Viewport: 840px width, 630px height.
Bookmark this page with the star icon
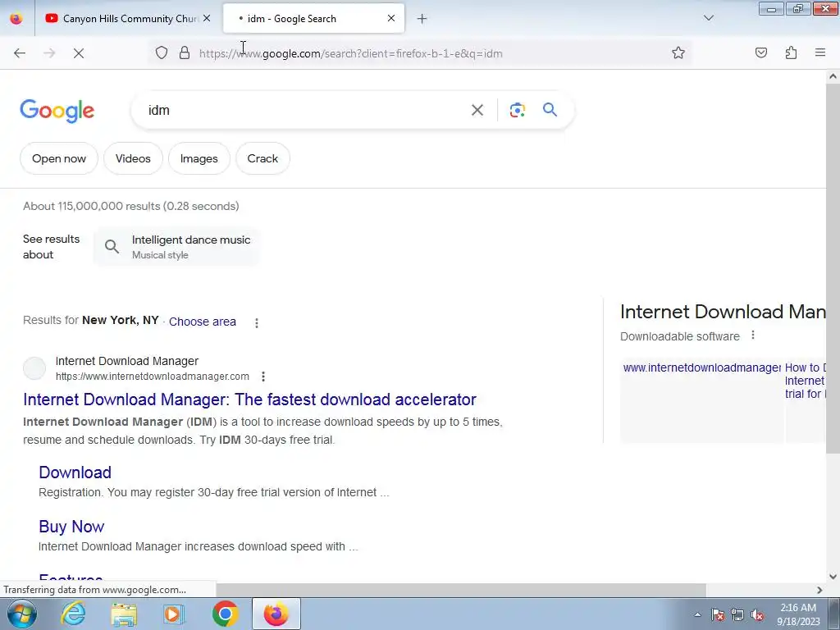pyautogui.click(x=678, y=52)
